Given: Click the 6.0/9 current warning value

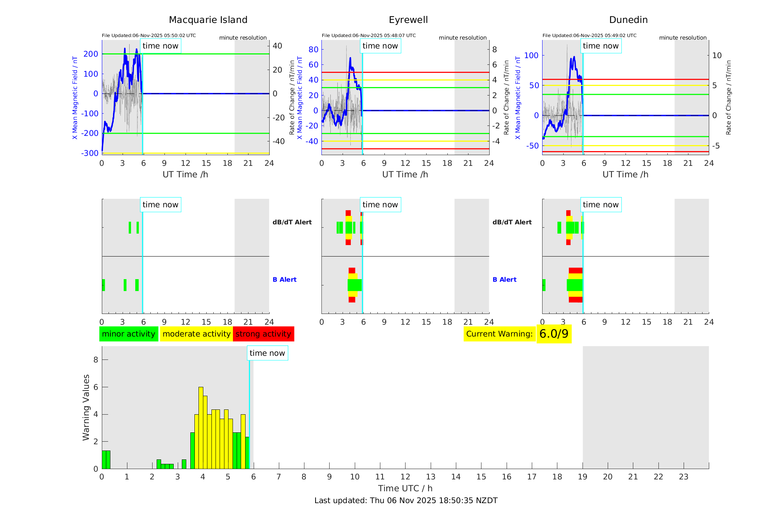Looking at the screenshot, I should tap(554, 334).
